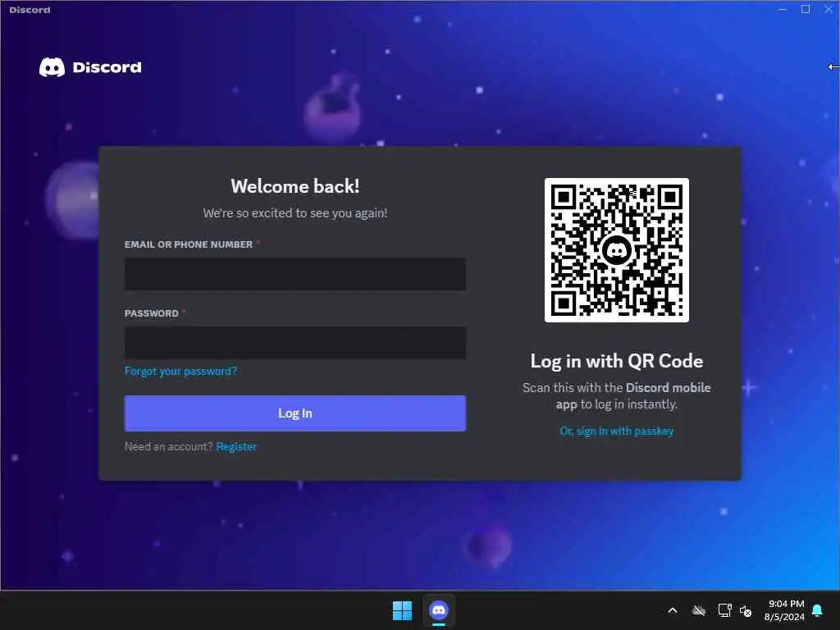Show hidden system tray icons chevron

[673, 610]
